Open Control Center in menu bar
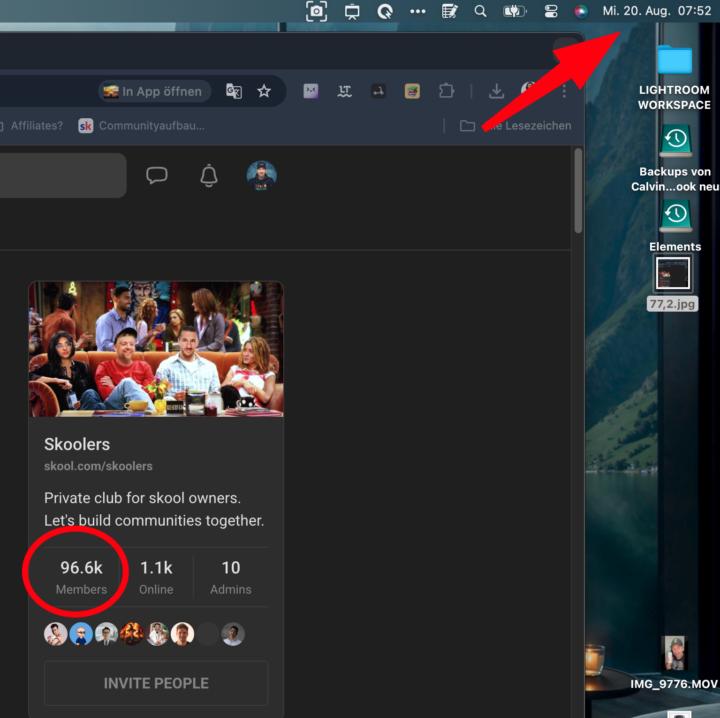Viewport: 720px width, 718px height. (x=551, y=11)
